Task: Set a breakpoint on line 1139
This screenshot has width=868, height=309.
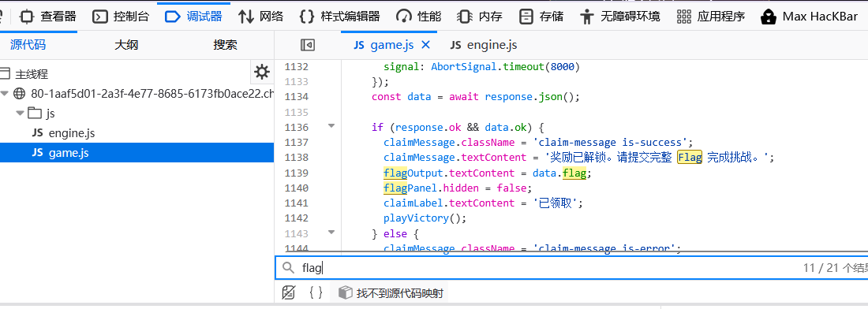Action: pyautogui.click(x=296, y=173)
